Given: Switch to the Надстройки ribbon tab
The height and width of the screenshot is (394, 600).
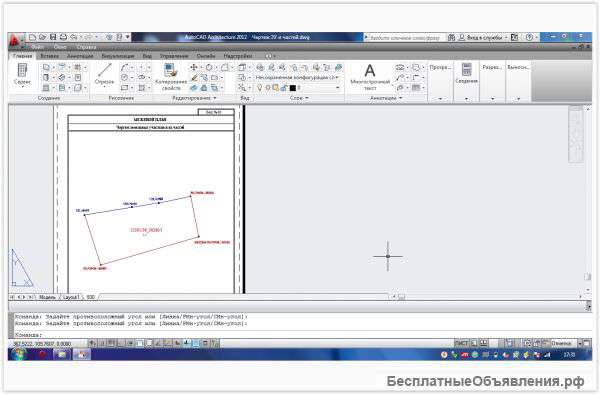Looking at the screenshot, I should (x=238, y=56).
